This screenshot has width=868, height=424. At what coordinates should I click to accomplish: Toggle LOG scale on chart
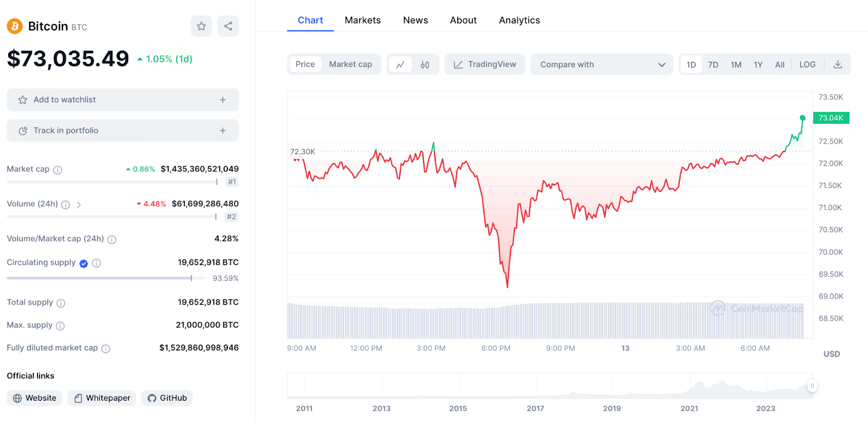pos(807,65)
